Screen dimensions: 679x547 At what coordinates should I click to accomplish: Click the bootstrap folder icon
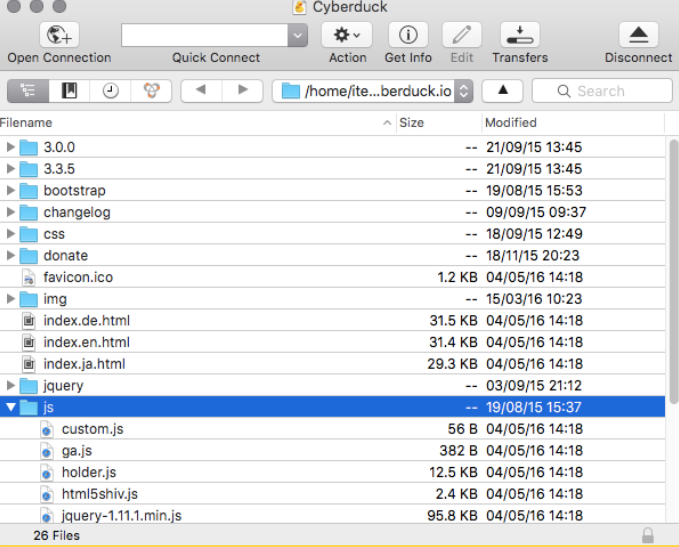tap(29, 191)
